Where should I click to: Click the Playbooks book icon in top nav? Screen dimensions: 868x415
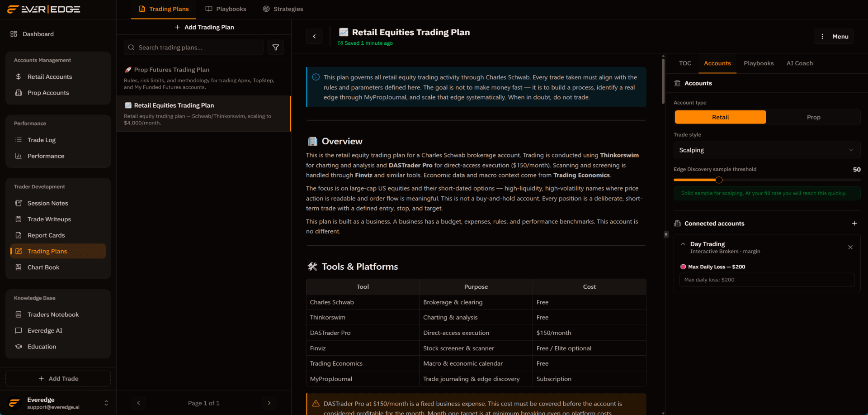[209, 9]
